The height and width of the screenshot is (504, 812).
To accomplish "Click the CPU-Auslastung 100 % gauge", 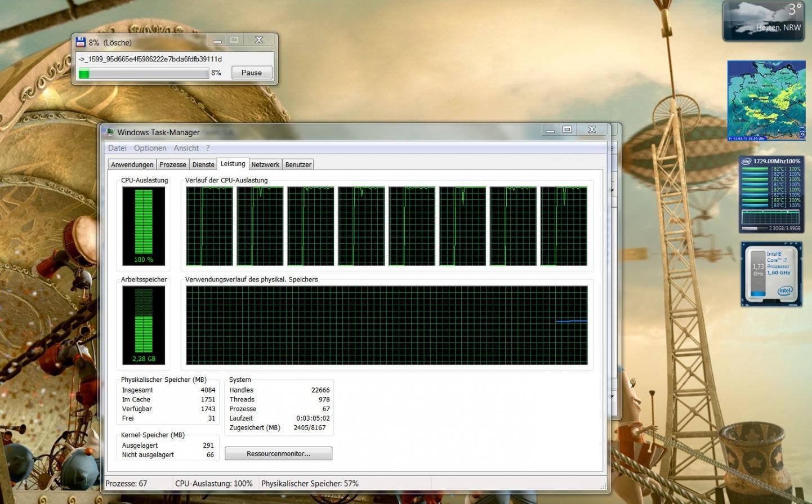I will [144, 226].
